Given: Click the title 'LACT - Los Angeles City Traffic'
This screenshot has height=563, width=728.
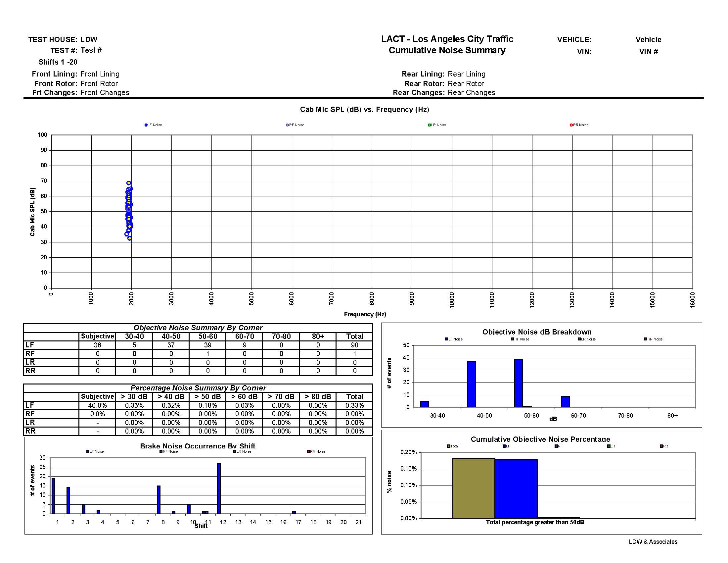Looking at the screenshot, I should 447,39.
